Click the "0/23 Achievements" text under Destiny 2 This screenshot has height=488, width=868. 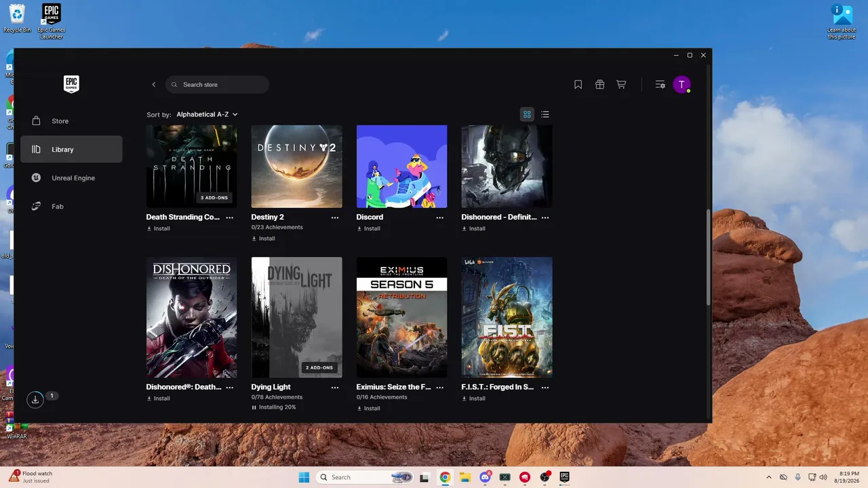point(277,228)
